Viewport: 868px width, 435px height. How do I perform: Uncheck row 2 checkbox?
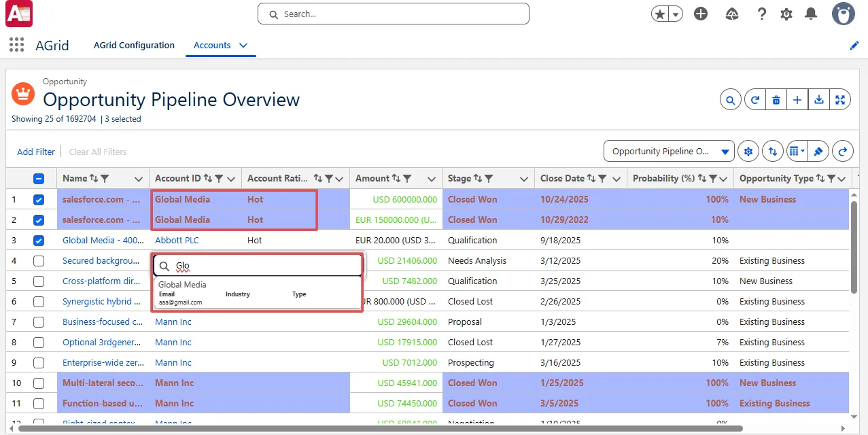[x=39, y=220]
